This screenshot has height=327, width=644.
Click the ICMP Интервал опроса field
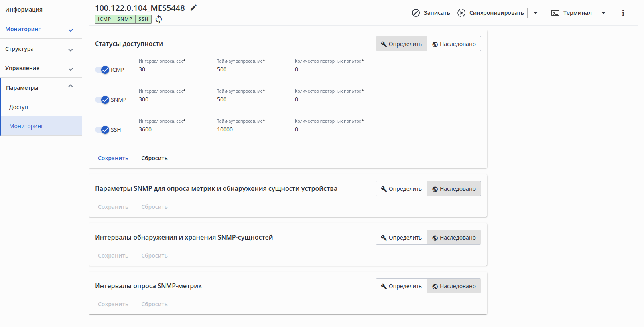[174, 69]
